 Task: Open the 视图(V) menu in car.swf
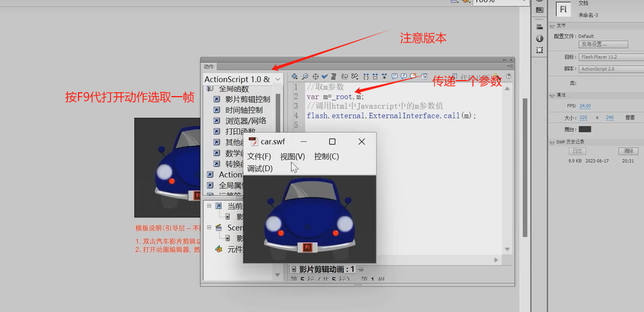[x=292, y=156]
